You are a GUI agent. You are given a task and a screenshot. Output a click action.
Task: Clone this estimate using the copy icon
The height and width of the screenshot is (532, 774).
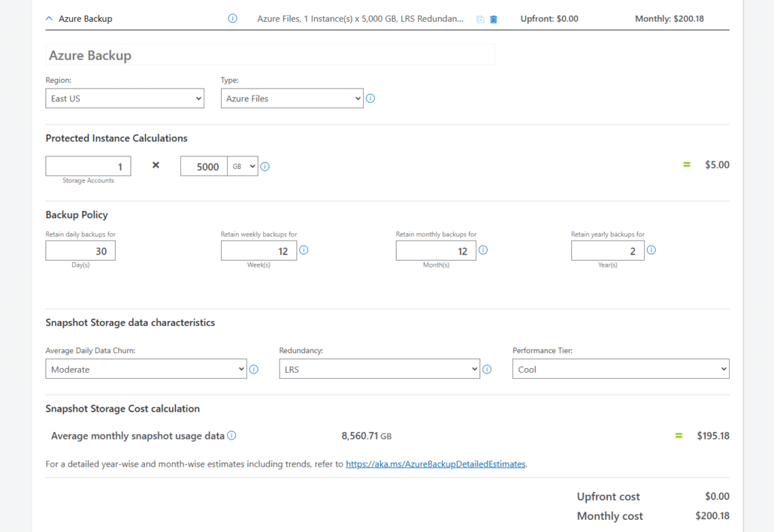point(479,19)
